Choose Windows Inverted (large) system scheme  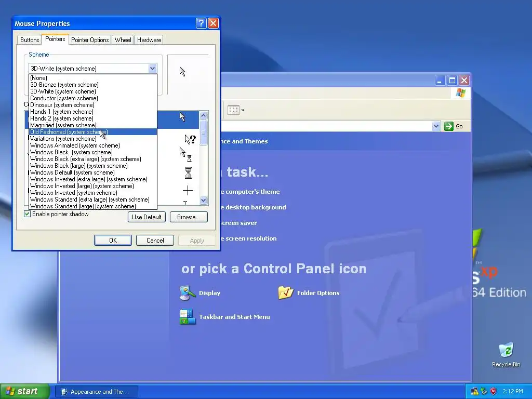pos(92,186)
